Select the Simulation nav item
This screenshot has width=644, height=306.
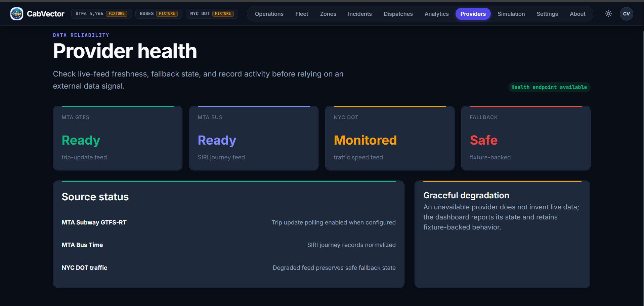(511, 14)
